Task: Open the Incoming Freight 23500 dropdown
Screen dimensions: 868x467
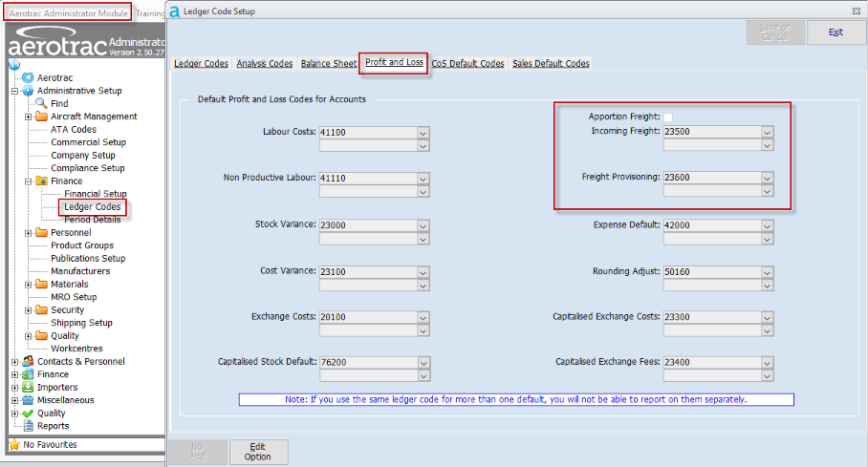Action: (x=767, y=132)
